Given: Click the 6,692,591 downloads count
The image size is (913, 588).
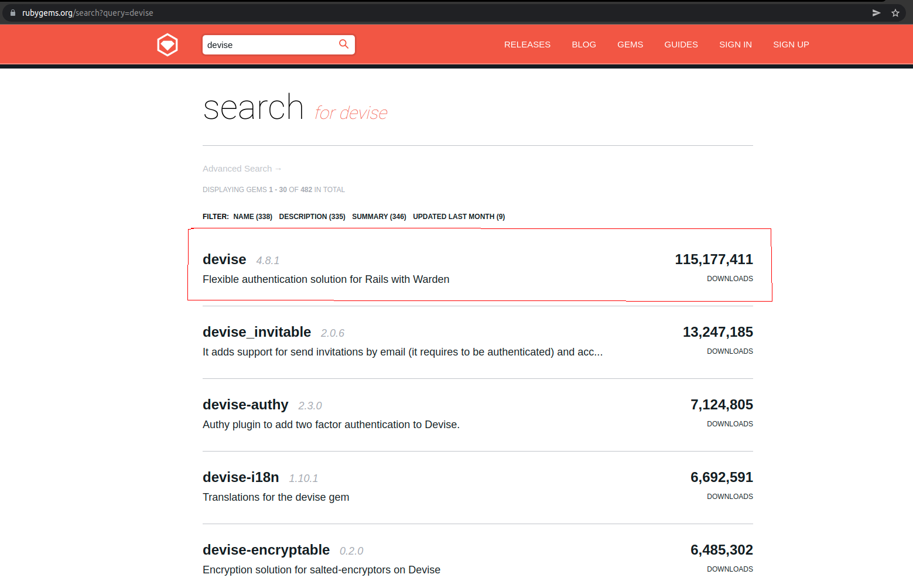Looking at the screenshot, I should coord(721,477).
